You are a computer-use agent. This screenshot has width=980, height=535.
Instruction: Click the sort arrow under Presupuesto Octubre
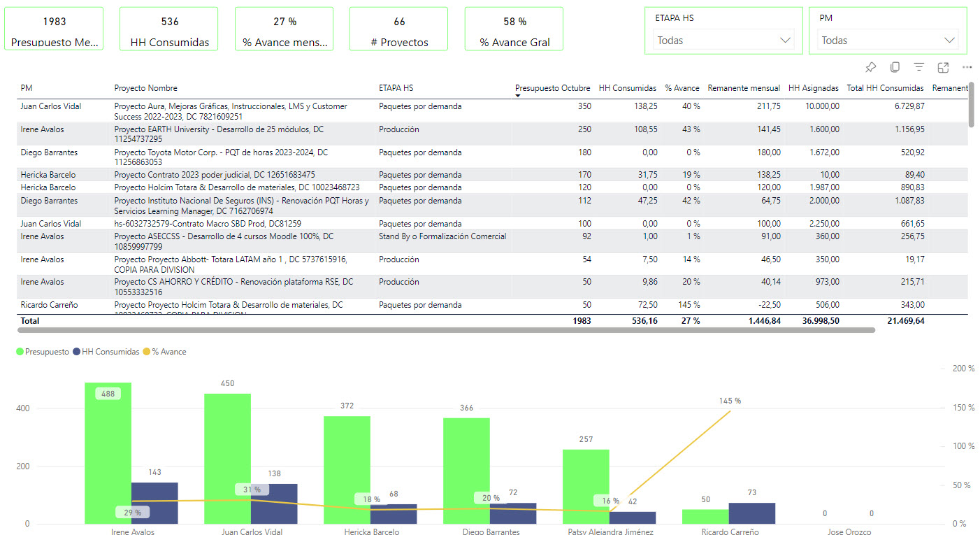pyautogui.click(x=518, y=96)
